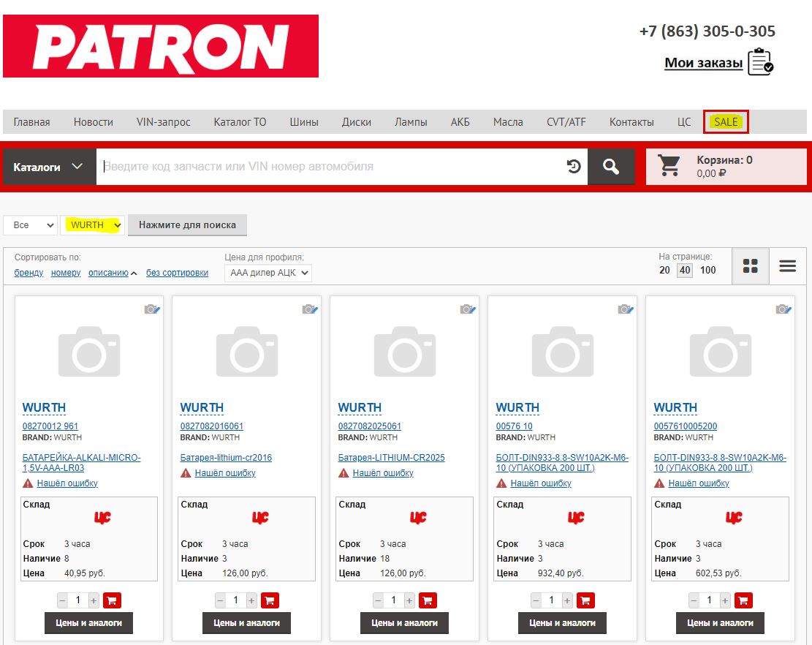Open the Все filter dropdown
The image size is (812, 645).
(31, 225)
